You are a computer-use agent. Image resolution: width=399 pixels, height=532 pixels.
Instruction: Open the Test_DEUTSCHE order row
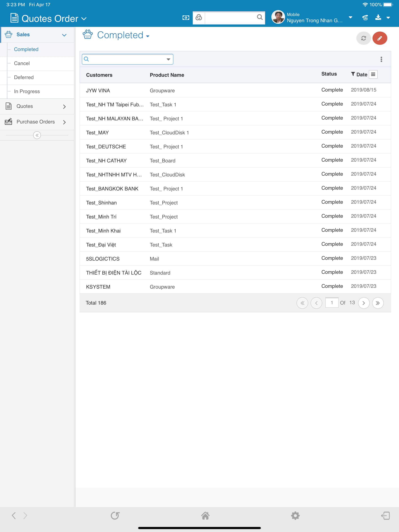tap(235, 146)
